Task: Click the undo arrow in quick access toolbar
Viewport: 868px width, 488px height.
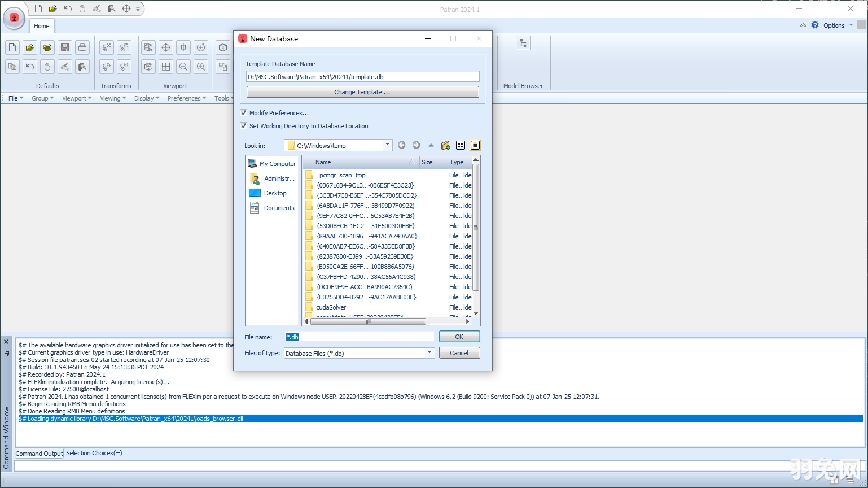Action: pyautogui.click(x=68, y=8)
